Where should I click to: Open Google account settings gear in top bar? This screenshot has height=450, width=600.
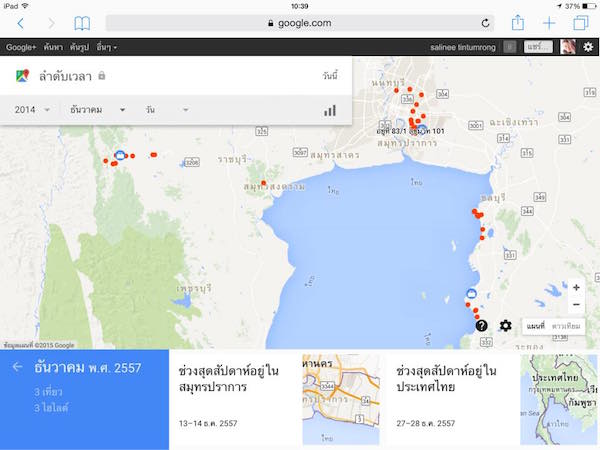click(x=588, y=47)
